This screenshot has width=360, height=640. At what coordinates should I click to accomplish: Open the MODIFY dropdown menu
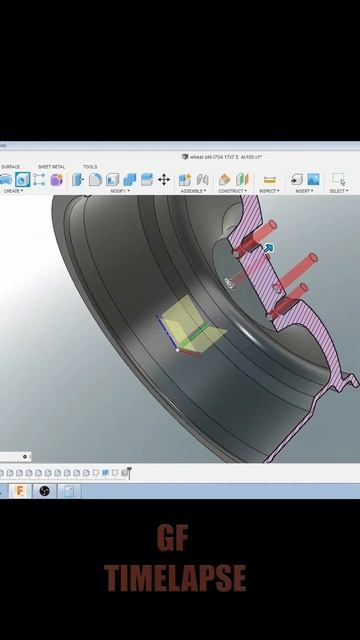click(120, 191)
